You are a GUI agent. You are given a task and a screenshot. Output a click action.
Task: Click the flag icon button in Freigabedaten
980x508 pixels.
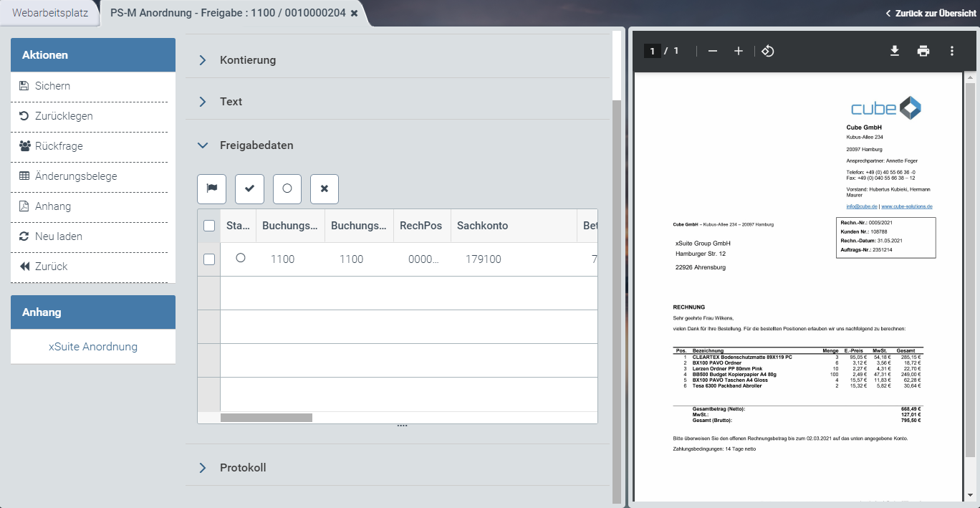[211, 188]
